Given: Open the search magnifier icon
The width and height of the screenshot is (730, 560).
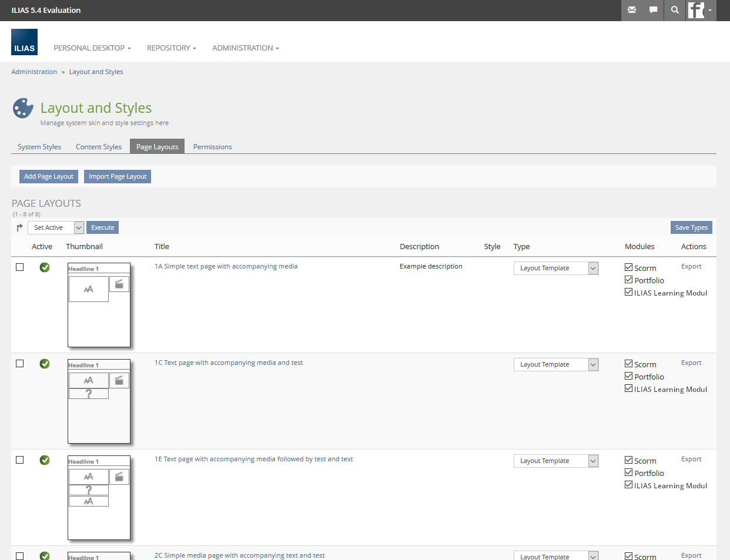Looking at the screenshot, I should pos(675,10).
